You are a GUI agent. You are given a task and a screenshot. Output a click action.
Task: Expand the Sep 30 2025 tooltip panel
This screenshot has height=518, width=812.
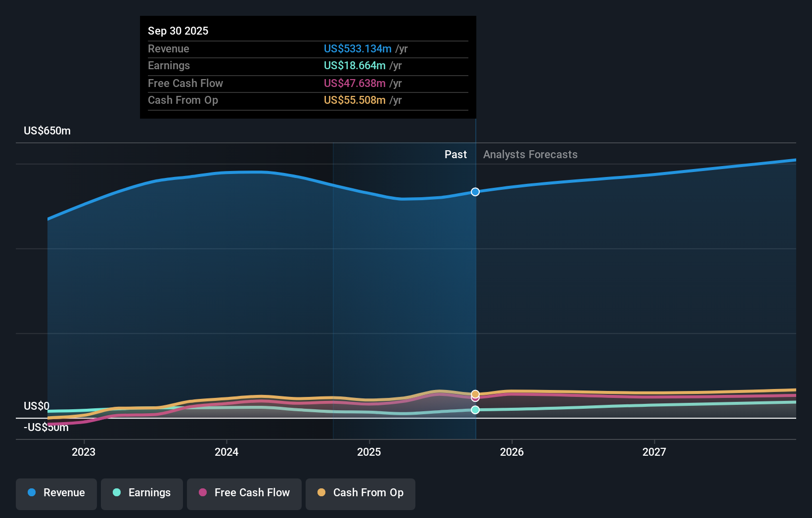tap(308, 67)
